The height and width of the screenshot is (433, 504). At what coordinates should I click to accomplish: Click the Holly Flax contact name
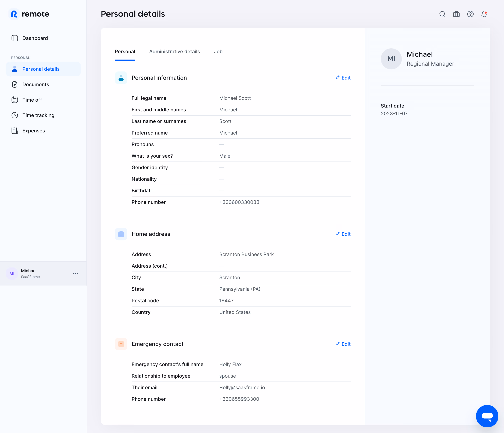click(230, 365)
